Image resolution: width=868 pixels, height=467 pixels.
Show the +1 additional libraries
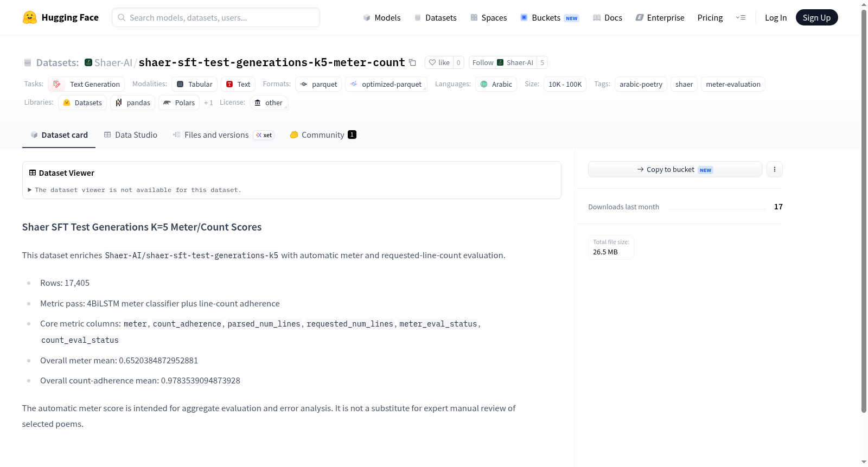pyautogui.click(x=208, y=103)
